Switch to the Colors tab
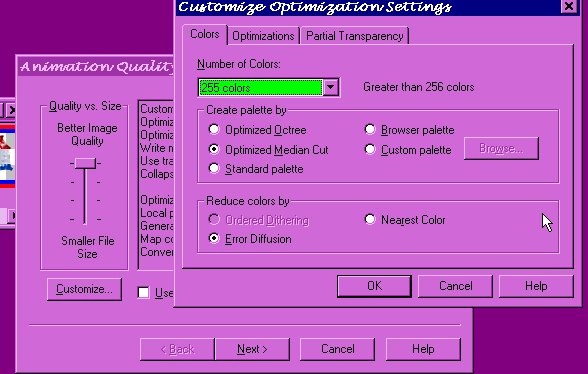588x374 pixels. click(205, 34)
